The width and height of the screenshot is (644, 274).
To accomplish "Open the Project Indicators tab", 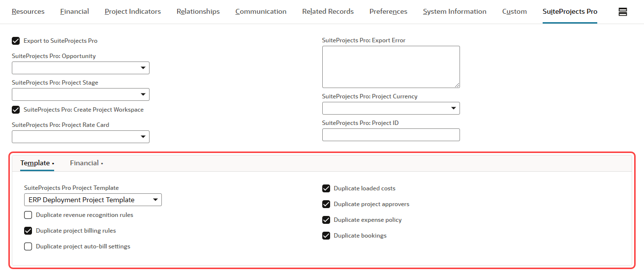I will 133,11.
